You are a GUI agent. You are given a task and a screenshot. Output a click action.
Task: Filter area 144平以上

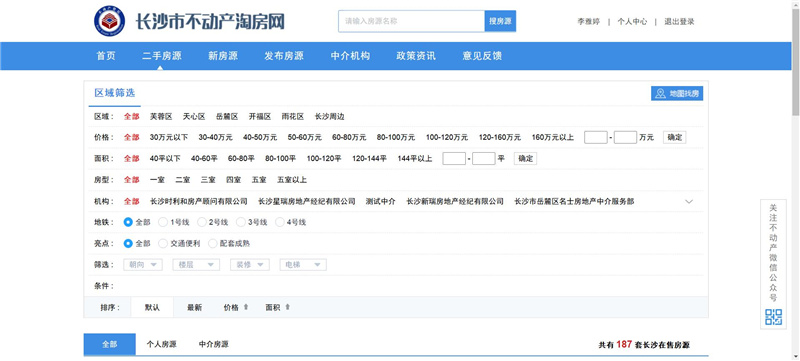[415, 159]
